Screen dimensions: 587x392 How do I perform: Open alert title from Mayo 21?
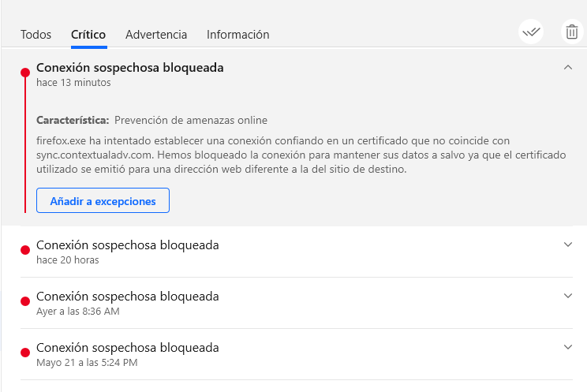[127, 348]
